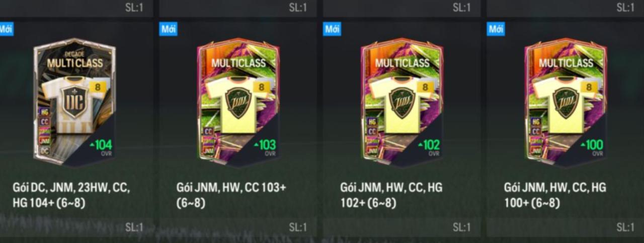Select the Multiclass pack with 102 OVR
644x243 pixels.
(x=403, y=102)
